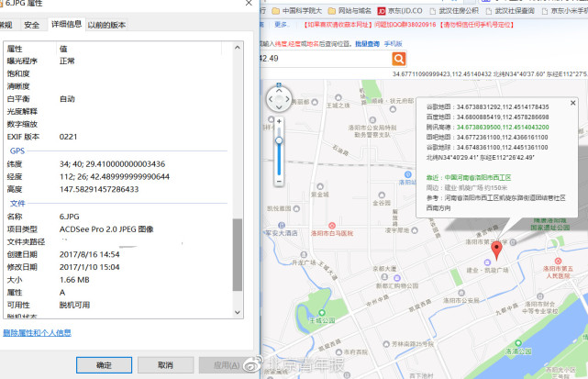Click the 百度地图 coordinates line in popup
This screenshot has height=379, width=588.
[x=487, y=117]
